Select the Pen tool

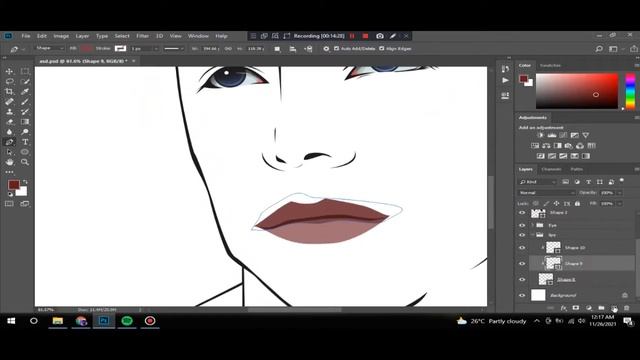point(9,142)
